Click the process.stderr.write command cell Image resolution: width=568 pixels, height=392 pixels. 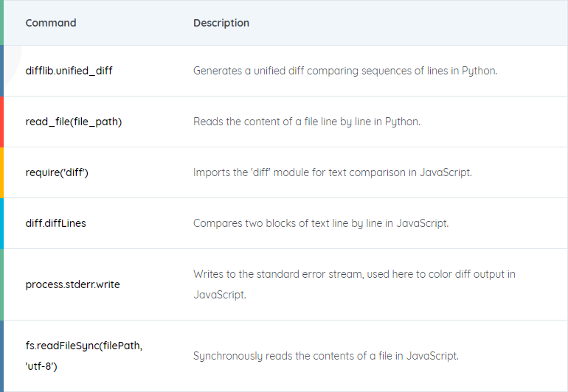tap(72, 284)
